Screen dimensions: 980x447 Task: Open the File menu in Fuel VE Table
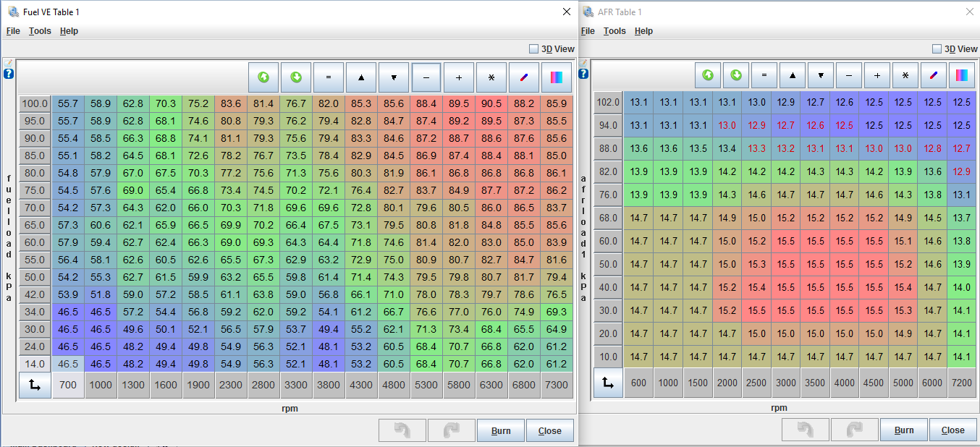point(13,31)
